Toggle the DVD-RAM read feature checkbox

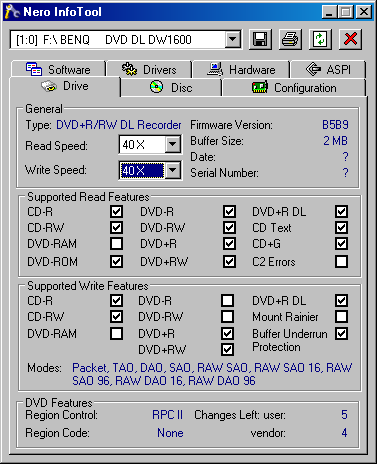(x=116, y=244)
